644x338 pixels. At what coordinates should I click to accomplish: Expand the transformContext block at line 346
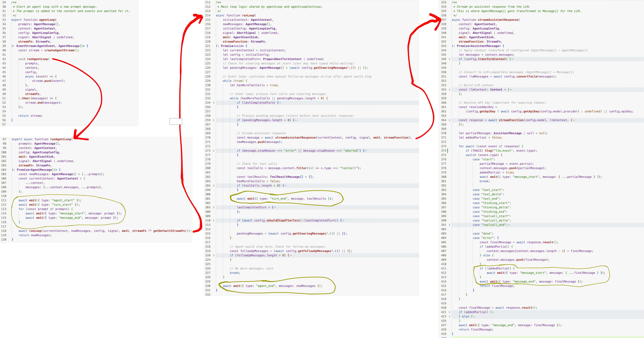[x=449, y=59]
